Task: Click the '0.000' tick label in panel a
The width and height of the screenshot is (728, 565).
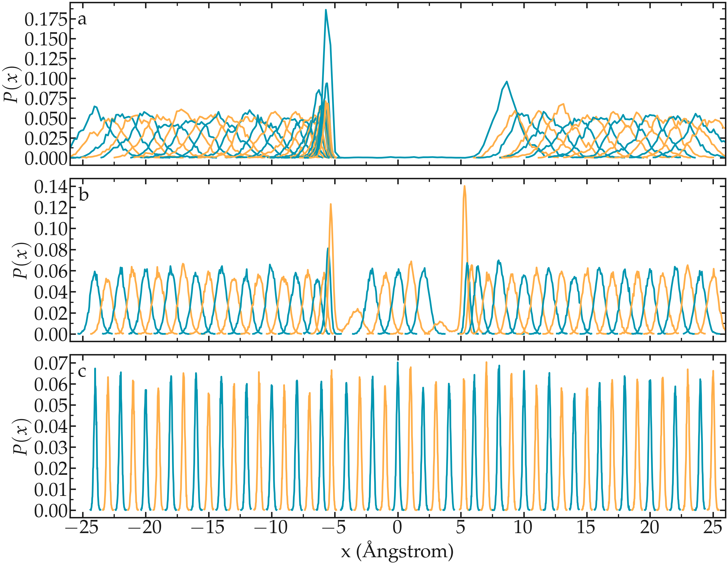Action: pyautogui.click(x=46, y=158)
